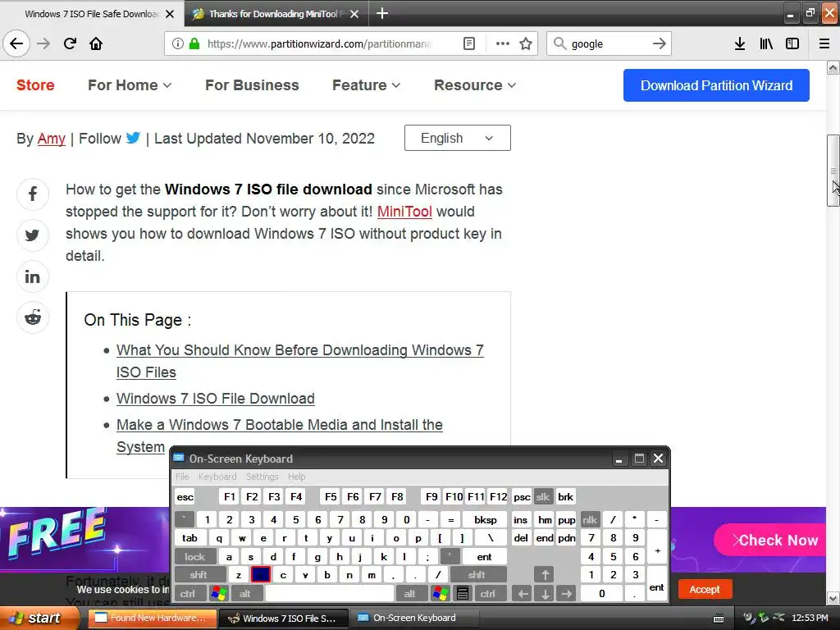
Task: Click the scrollbar down arrow
Action: [x=833, y=598]
